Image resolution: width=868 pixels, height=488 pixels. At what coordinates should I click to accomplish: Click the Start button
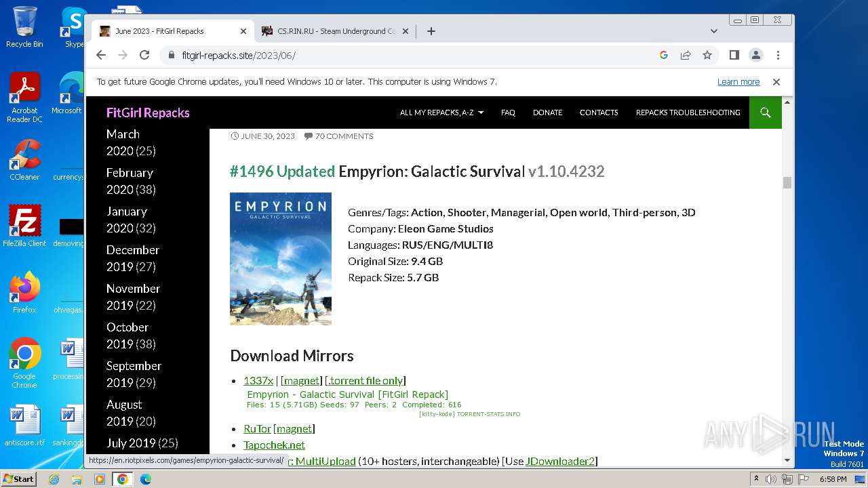(19, 479)
